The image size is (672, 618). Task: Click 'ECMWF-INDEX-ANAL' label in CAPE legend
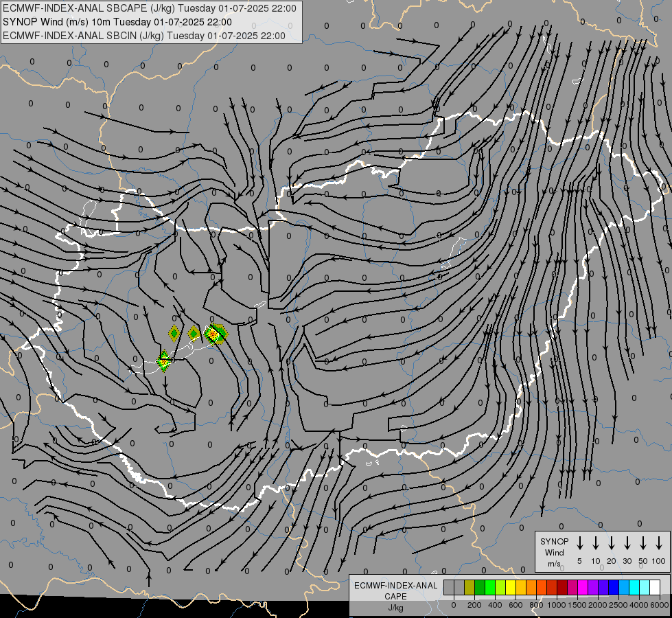pyautogui.click(x=395, y=586)
